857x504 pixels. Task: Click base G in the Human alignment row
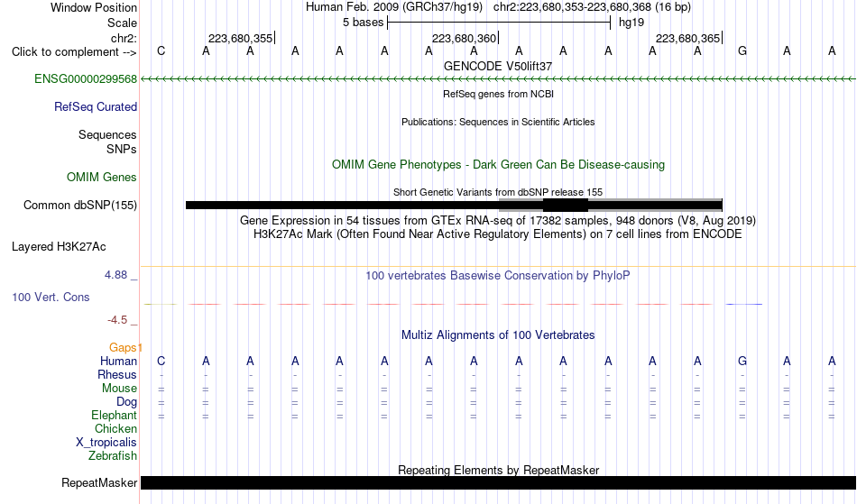(742, 362)
